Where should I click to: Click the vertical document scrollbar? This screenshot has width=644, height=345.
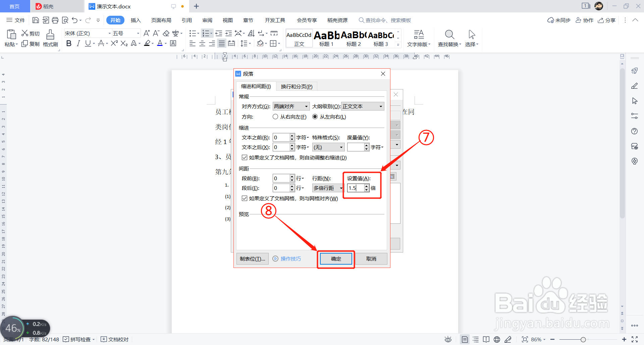tap(622, 143)
